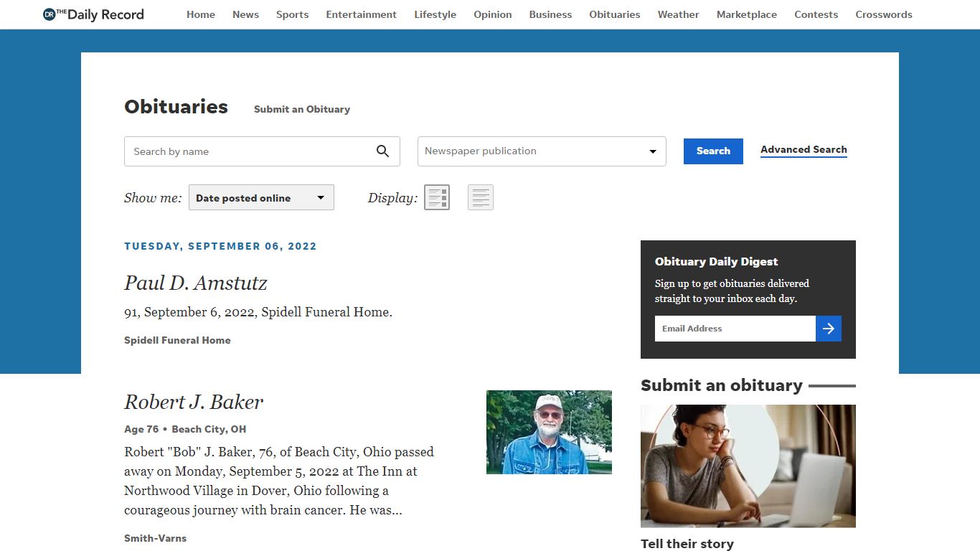Image resolution: width=980 pixels, height=551 pixels.
Task: Open Paul D. Amstutz obituary
Action: pos(196,283)
